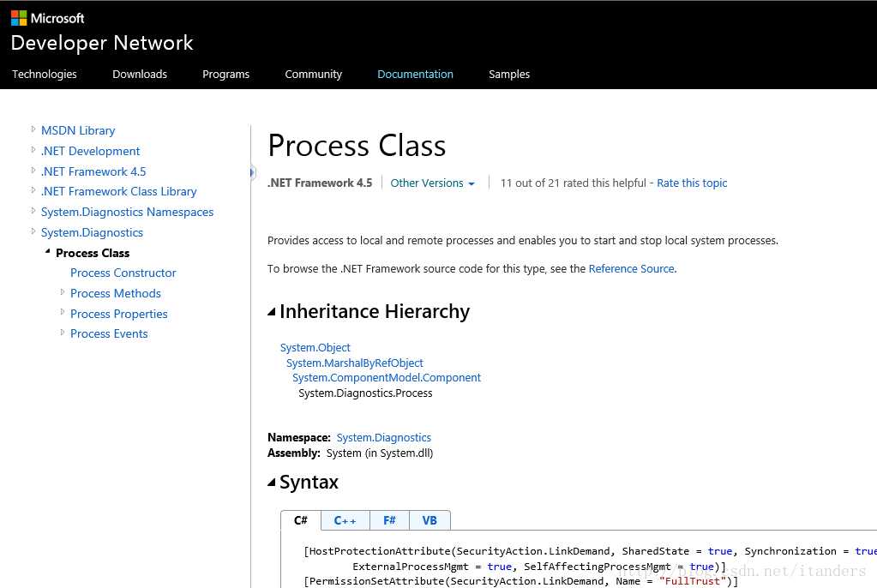The image size is (877, 588).
Task: Expand the .NET Framework 4.5 tree node
Action: (33, 170)
